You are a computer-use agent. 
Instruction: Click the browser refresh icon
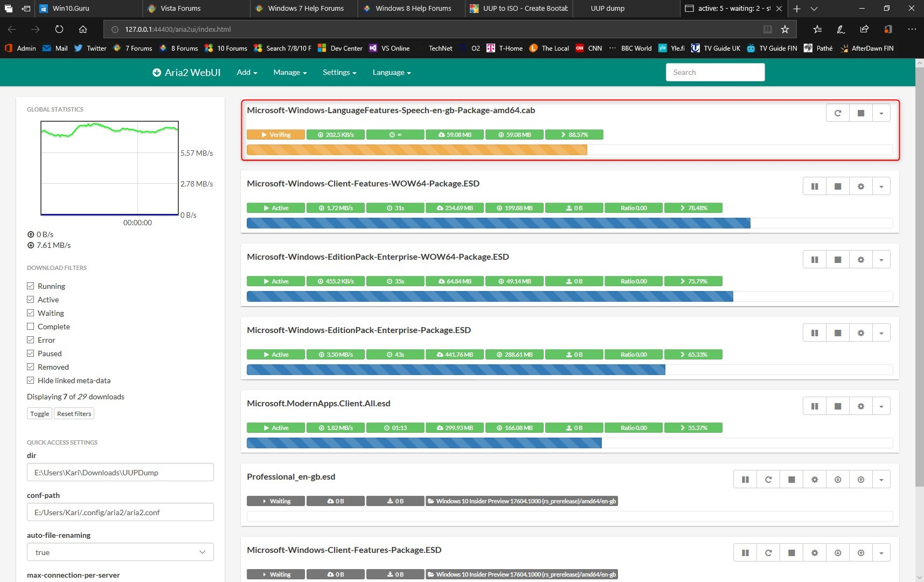coord(59,29)
